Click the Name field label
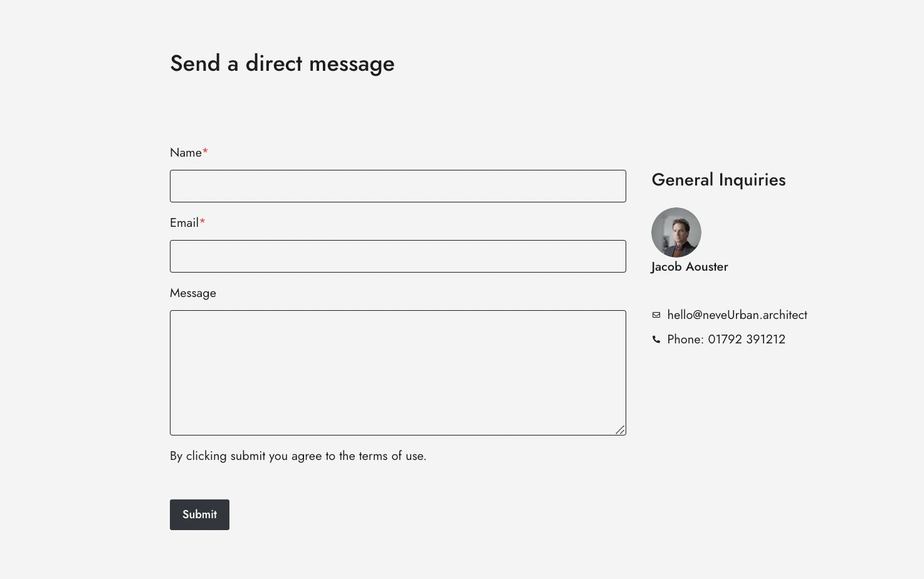Screen dimensions: 924x579 pyautogui.click(x=186, y=152)
